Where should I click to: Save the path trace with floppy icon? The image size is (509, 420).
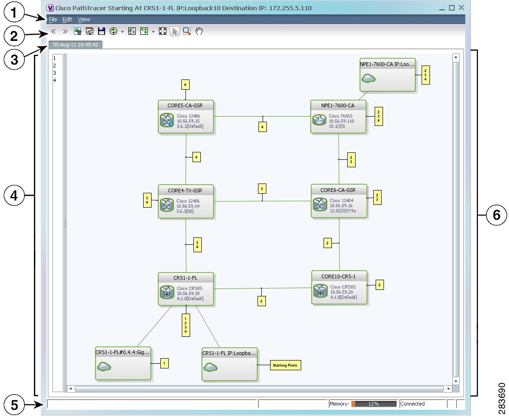(x=102, y=31)
